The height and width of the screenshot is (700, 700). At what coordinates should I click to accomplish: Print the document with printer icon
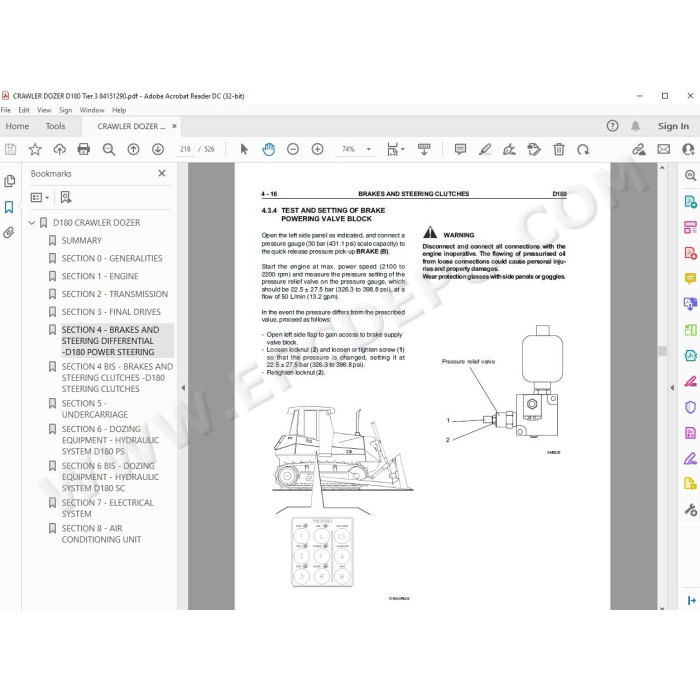tap(83, 149)
